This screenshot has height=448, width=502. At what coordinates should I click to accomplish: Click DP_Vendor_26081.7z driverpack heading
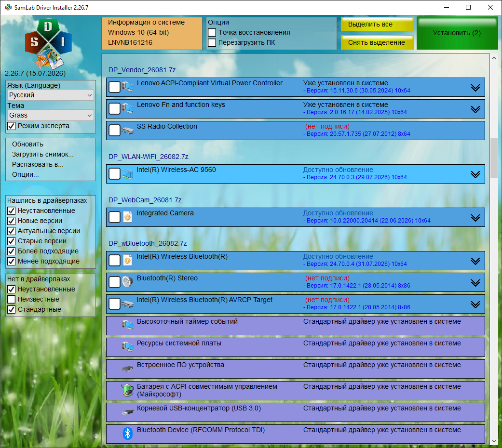[142, 70]
